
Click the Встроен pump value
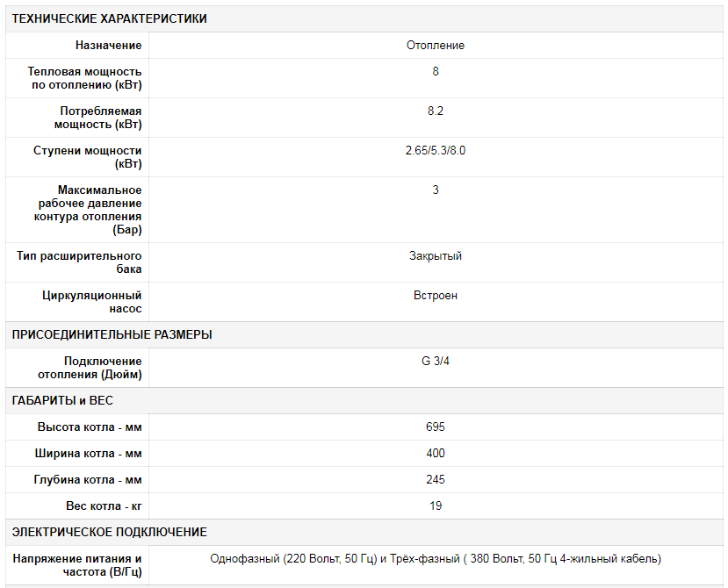pos(436,296)
